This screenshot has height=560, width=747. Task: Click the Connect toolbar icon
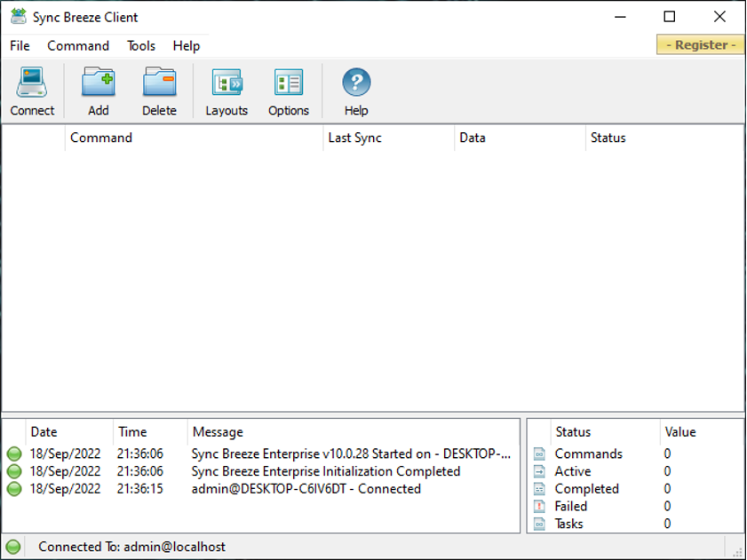coord(32,83)
